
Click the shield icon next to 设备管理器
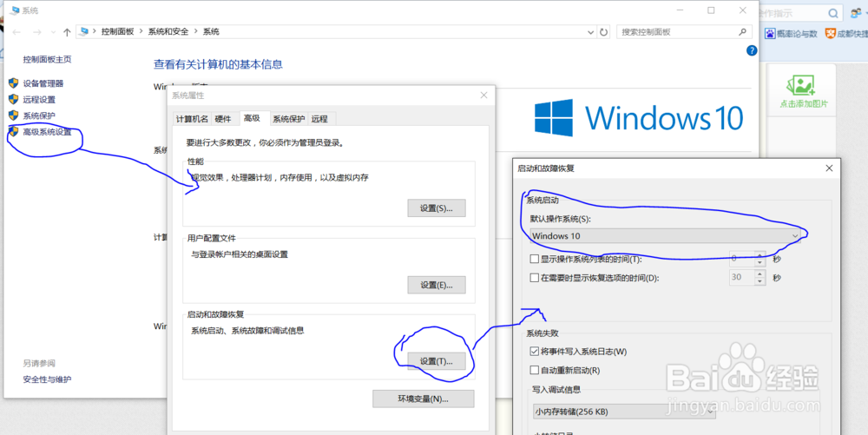[14, 83]
